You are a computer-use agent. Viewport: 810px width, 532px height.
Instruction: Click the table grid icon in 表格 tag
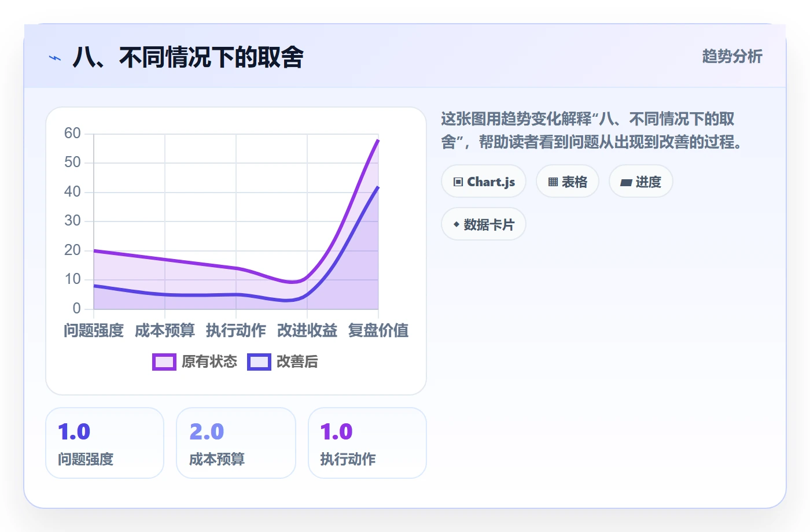(553, 182)
